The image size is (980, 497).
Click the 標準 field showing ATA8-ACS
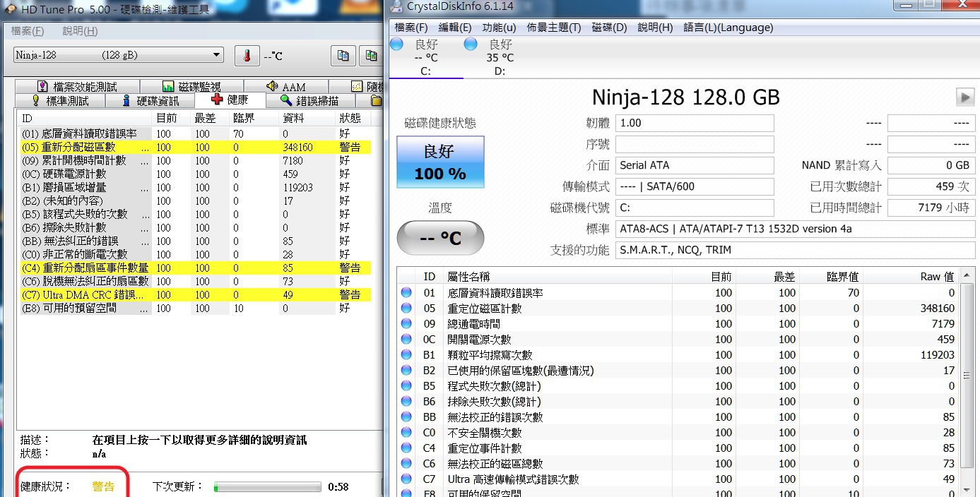coord(795,229)
